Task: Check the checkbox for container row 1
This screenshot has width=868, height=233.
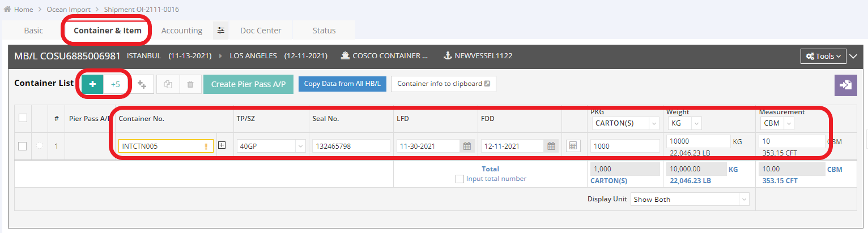Action: pos(23,146)
